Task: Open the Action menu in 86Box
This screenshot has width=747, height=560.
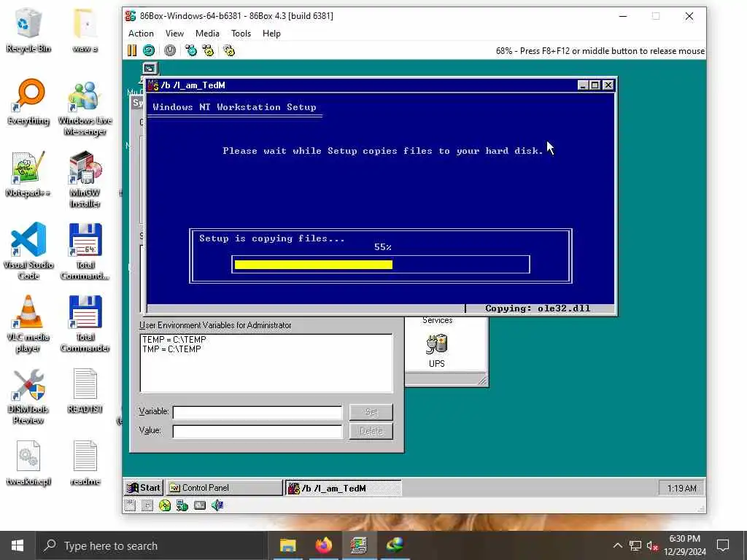Action: click(141, 34)
